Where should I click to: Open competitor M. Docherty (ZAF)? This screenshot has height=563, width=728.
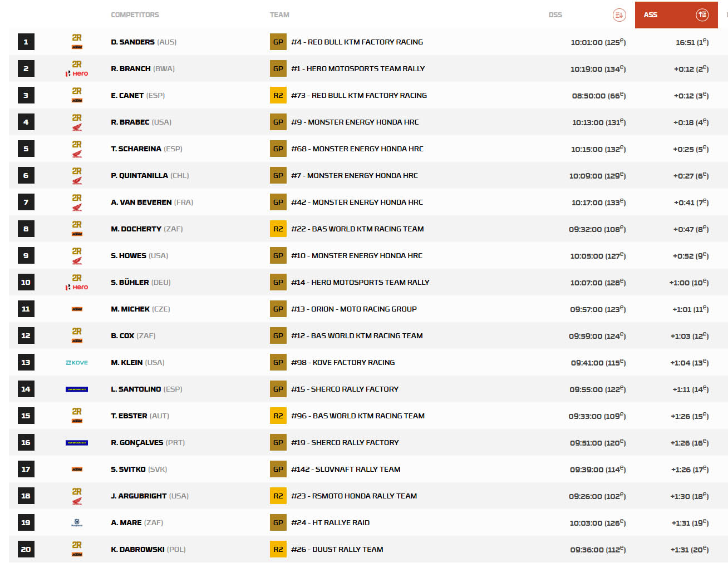tap(147, 229)
